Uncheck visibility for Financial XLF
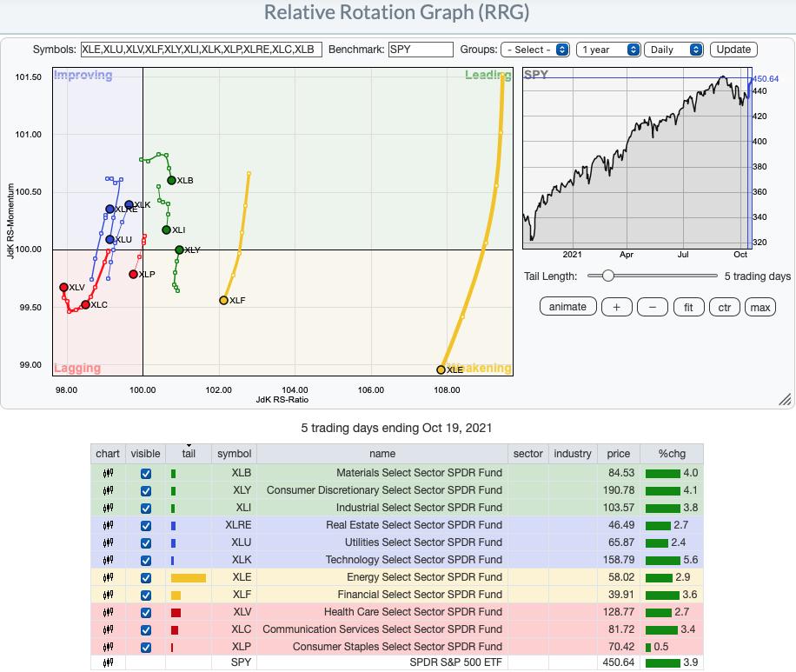 tap(146, 595)
